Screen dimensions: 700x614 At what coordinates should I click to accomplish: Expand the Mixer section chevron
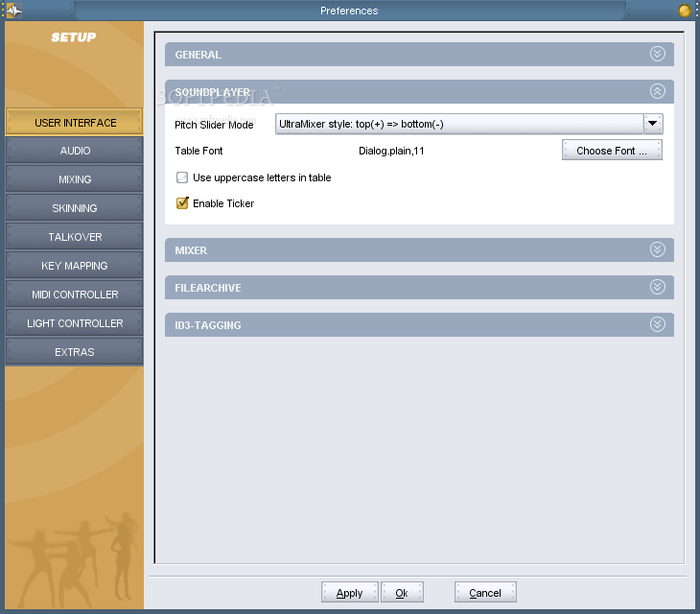pyautogui.click(x=657, y=249)
